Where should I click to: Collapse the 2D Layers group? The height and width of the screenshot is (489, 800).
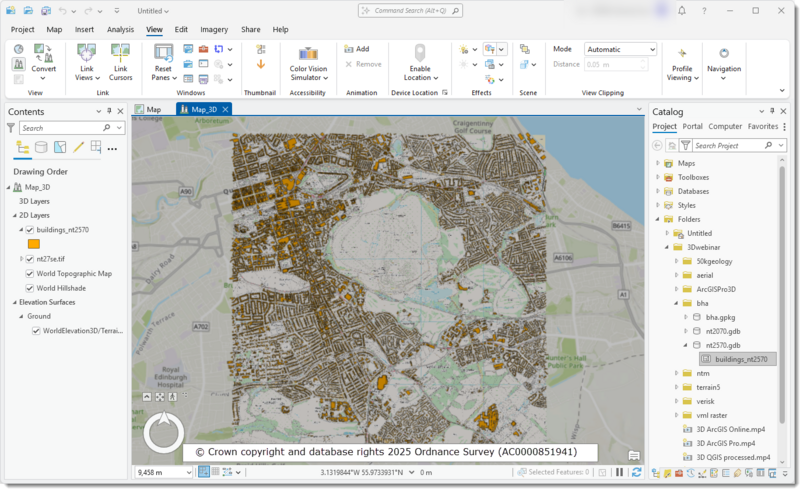[14, 215]
